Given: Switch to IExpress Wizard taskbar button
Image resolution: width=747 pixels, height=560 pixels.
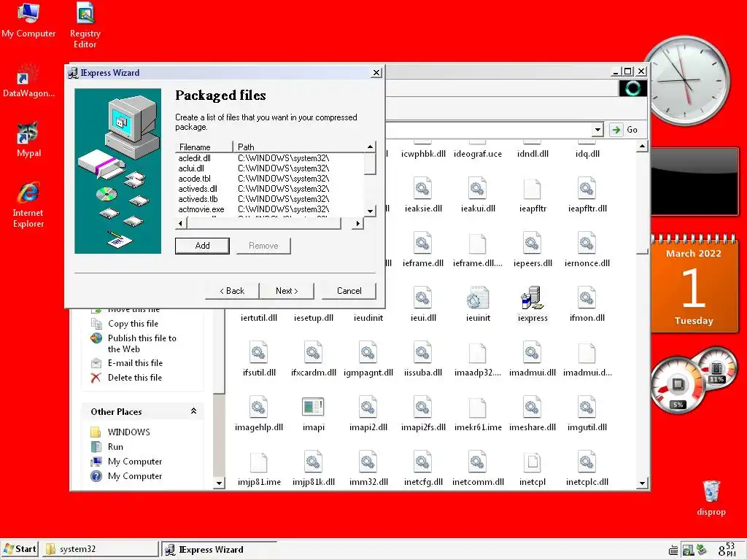Looking at the screenshot, I should coord(219,550).
